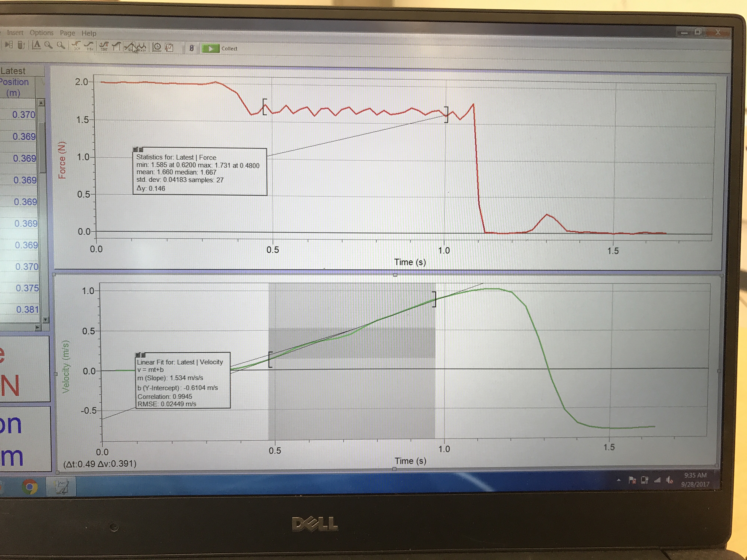Select the Tangent (M=) tool
This screenshot has width=747, height=560.
[89, 46]
